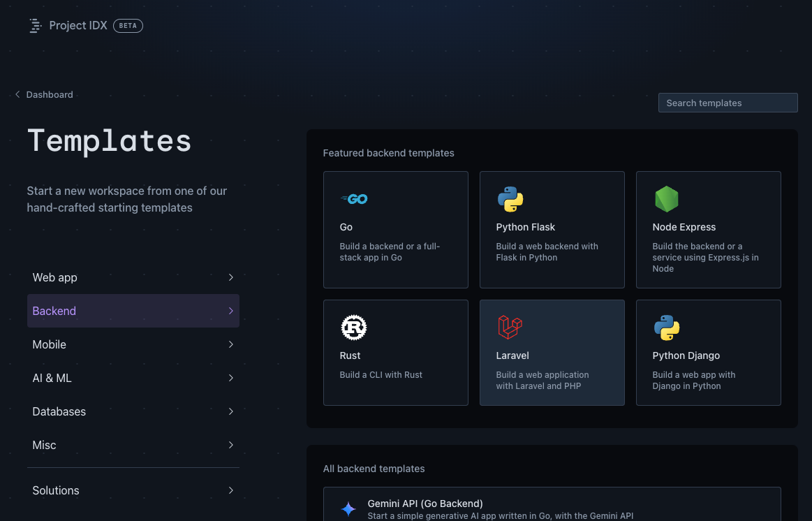Viewport: 812px width, 521px height.
Task: Expand the Misc category chevron
Action: [231, 445]
